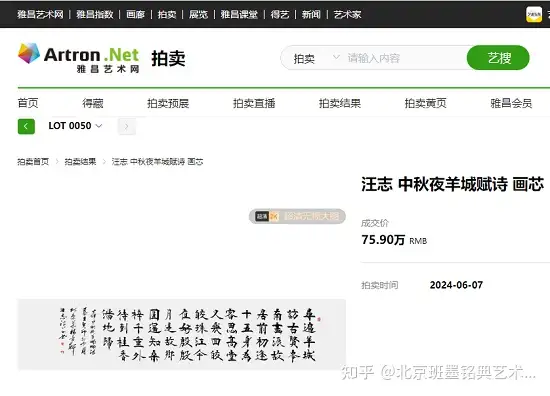The height and width of the screenshot is (396, 550).
Task: Go to previous lot with green arrow
Action: [26, 126]
